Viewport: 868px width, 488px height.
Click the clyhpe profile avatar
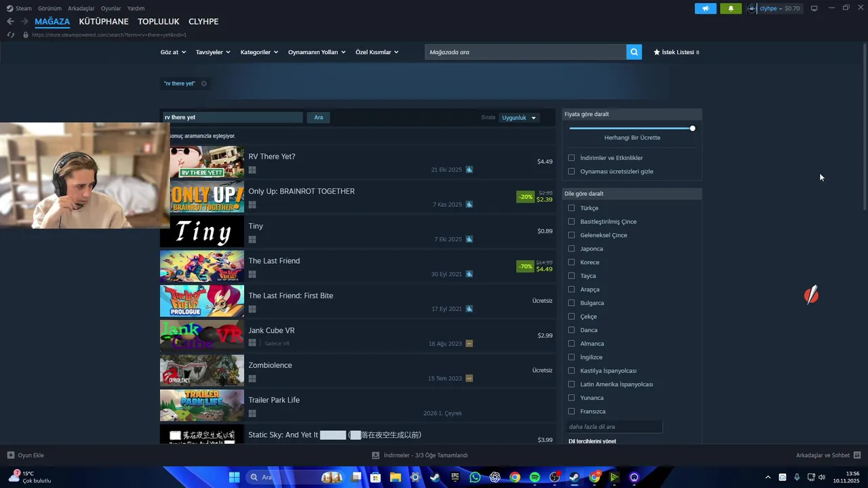pyautogui.click(x=752, y=8)
